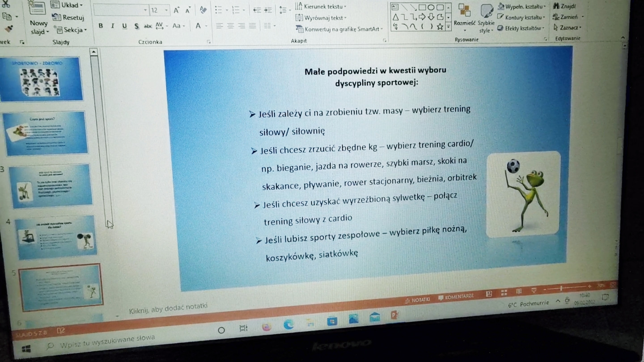Click Konwertuj na grafikę SmartArt
The height and width of the screenshot is (362, 644).
pos(340,29)
